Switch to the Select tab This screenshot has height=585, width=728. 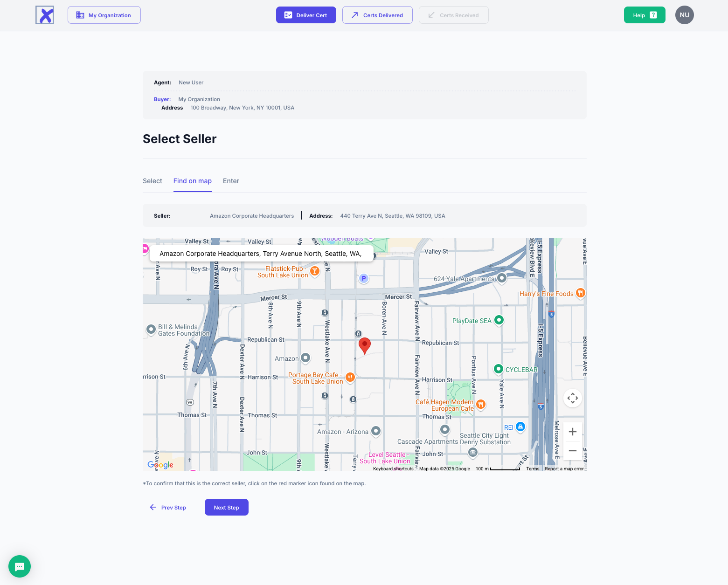(153, 181)
